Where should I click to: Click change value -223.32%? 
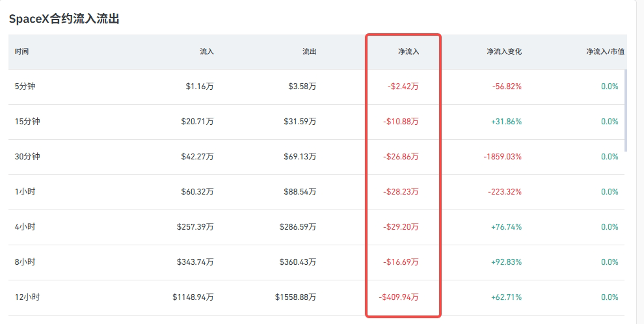(505, 192)
